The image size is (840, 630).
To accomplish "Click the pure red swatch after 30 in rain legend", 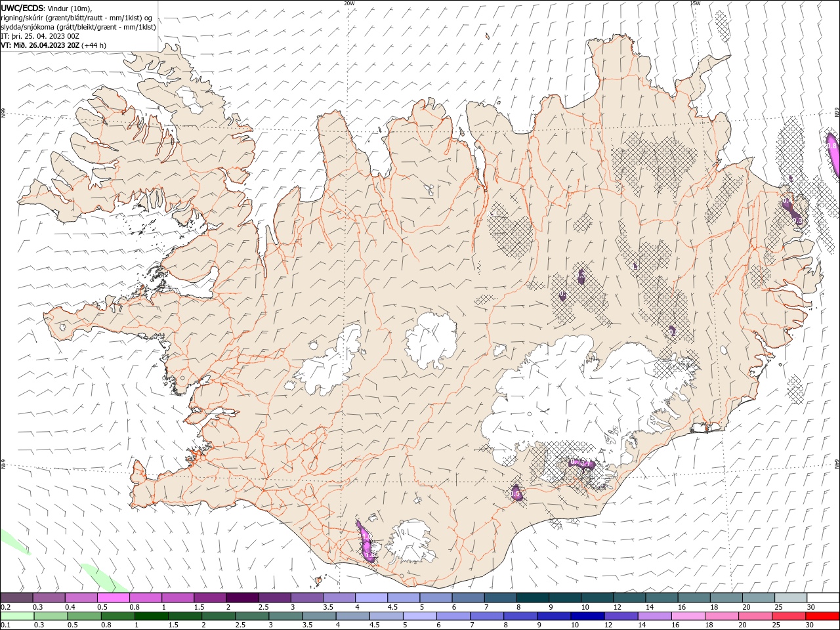I will pyautogui.click(x=823, y=616).
